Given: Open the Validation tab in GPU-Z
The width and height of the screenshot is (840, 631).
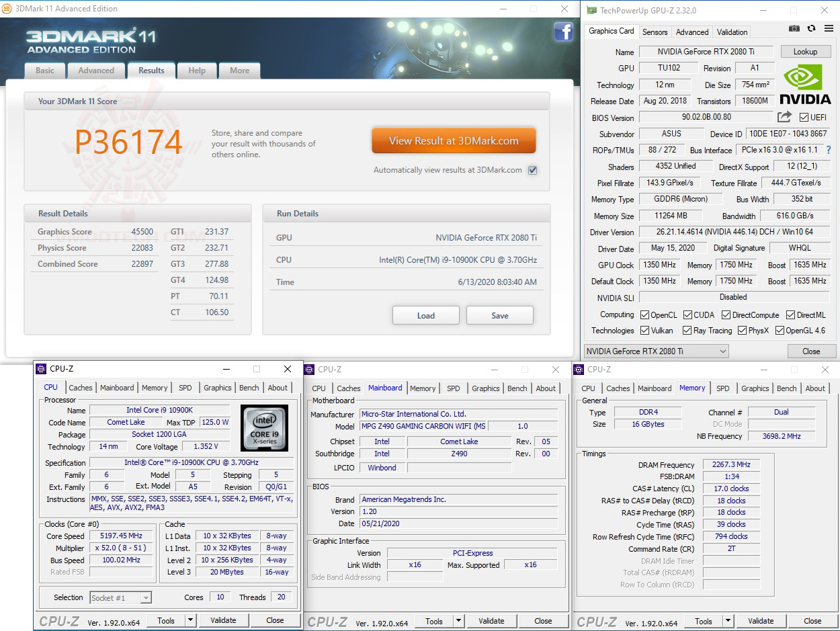Looking at the screenshot, I should pyautogui.click(x=732, y=32).
